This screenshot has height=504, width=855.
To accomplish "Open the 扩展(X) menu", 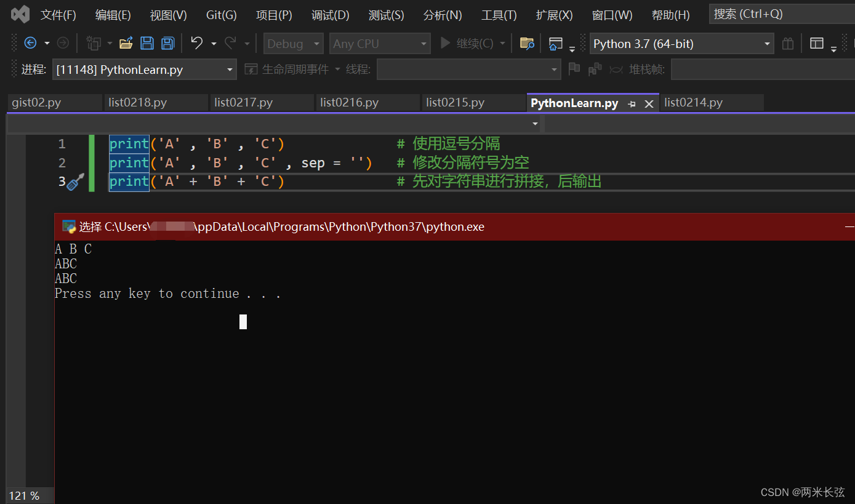I will (x=554, y=15).
